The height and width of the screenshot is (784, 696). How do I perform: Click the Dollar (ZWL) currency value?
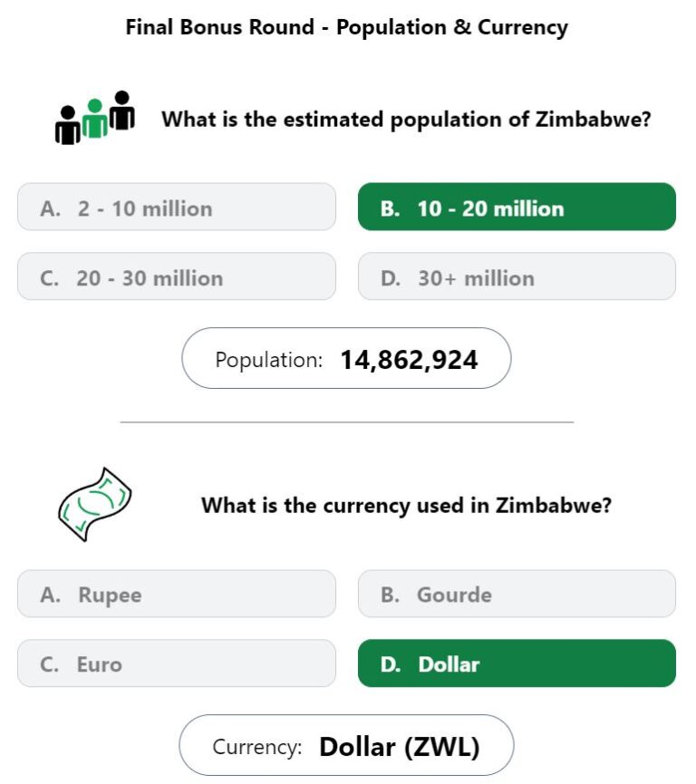pyautogui.click(x=400, y=747)
